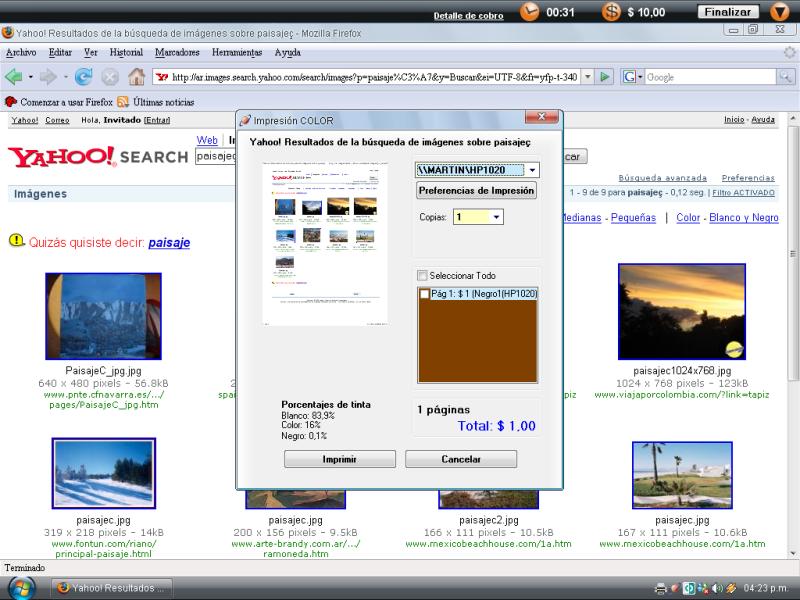800x600 pixels.
Task: Click the tray icon with the red X
Action: click(x=703, y=588)
